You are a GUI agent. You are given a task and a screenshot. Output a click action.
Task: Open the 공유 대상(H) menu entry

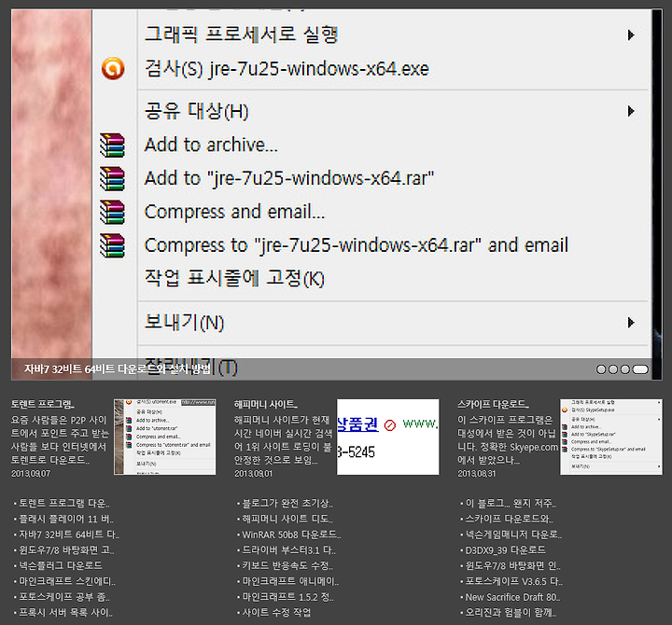[x=196, y=111]
